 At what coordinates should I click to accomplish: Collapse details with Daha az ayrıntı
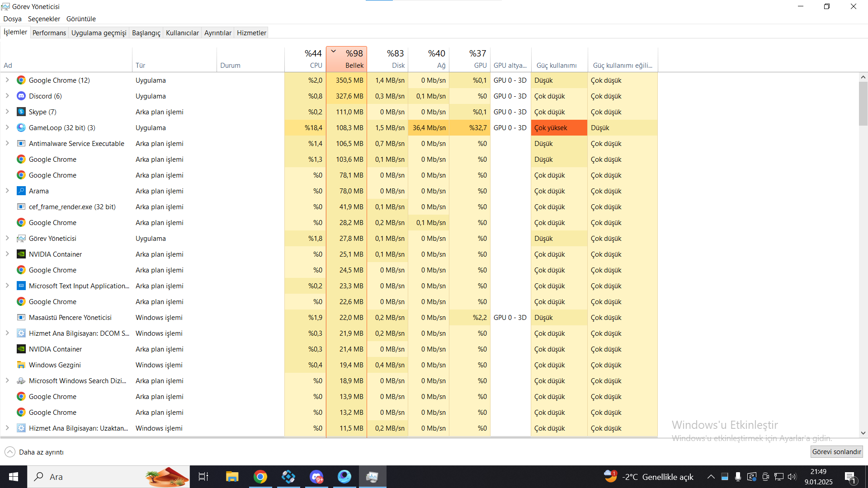[34, 452]
